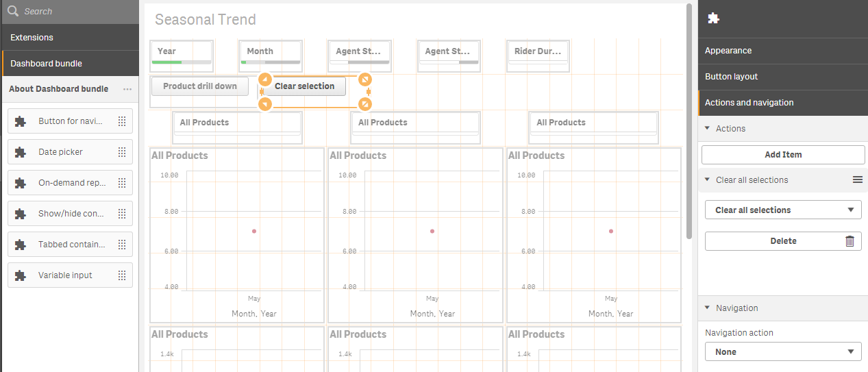Click the search magnifier icon
The width and height of the screenshot is (868, 372).
pos(12,11)
